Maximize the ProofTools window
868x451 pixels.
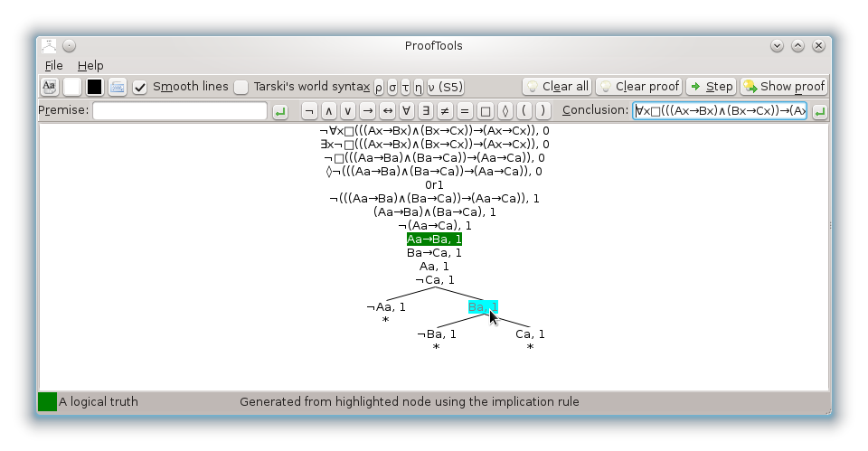[797, 46]
